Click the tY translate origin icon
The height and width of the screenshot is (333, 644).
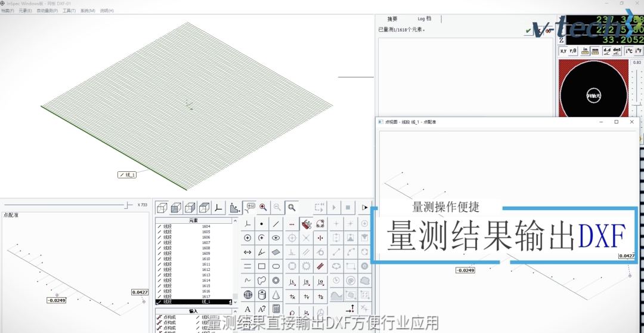(x=306, y=296)
